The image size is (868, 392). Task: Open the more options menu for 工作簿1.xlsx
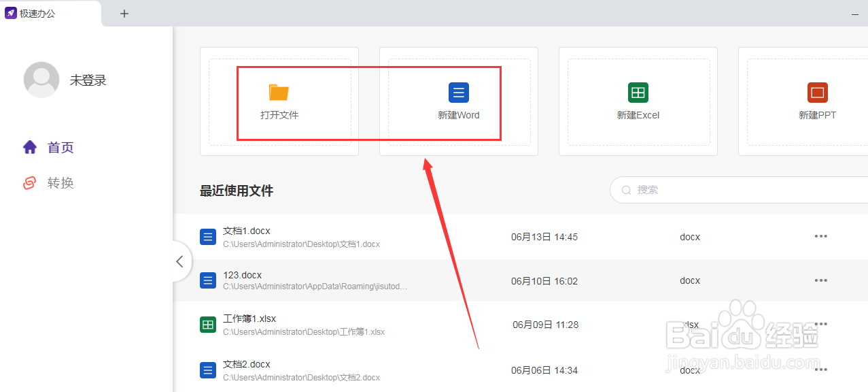820,325
